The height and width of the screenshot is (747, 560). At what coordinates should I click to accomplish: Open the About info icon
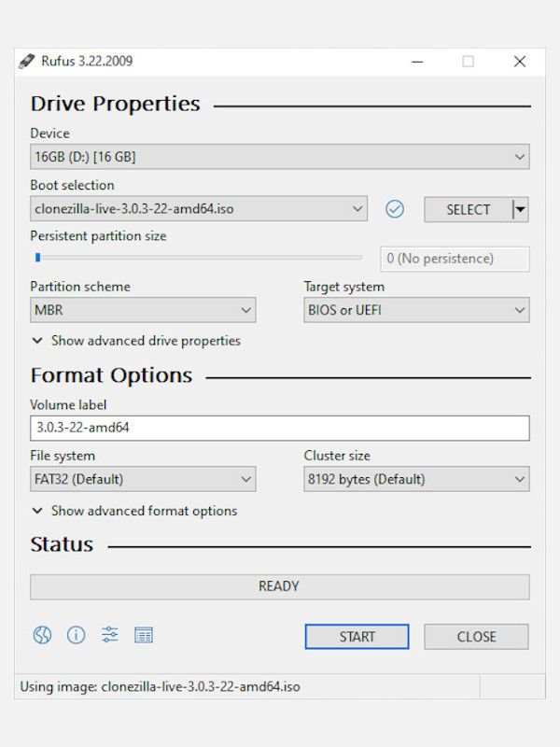click(x=77, y=635)
